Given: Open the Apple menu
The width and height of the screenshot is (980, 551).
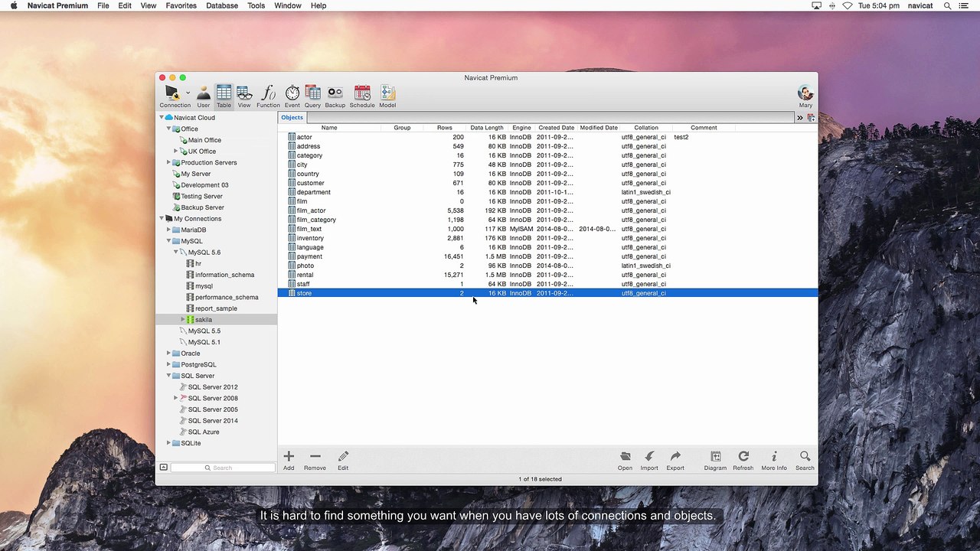Looking at the screenshot, I should [14, 5].
